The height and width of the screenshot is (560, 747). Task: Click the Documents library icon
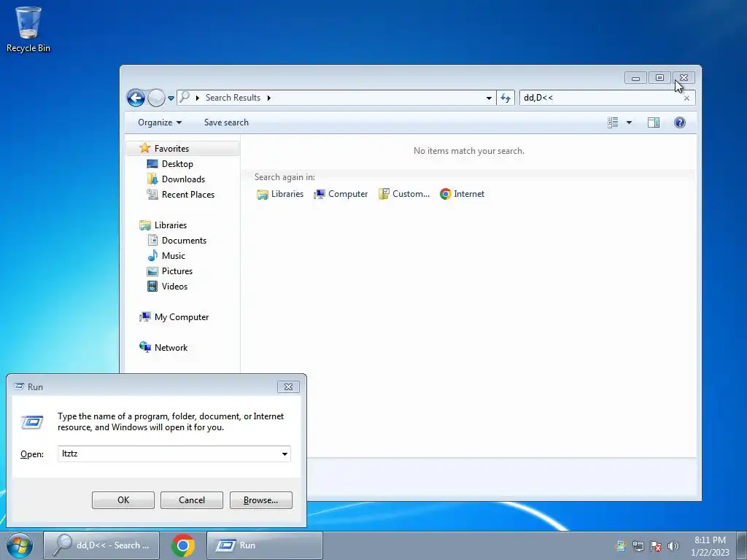click(x=152, y=241)
